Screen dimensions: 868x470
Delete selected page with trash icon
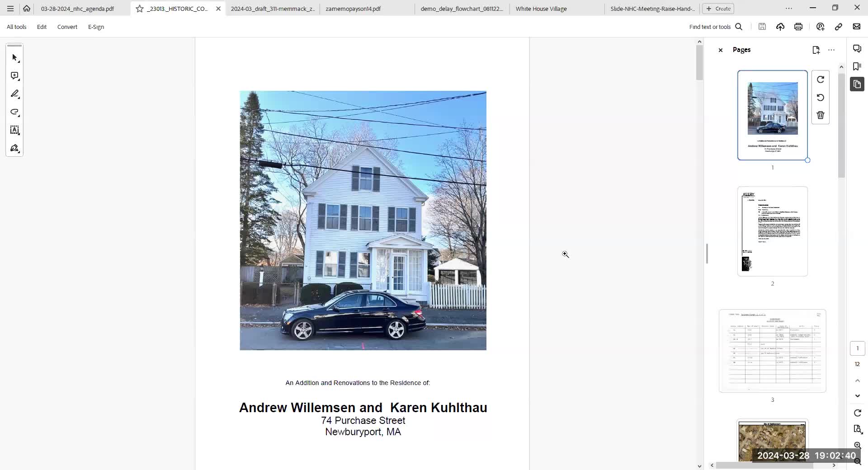coord(821,115)
